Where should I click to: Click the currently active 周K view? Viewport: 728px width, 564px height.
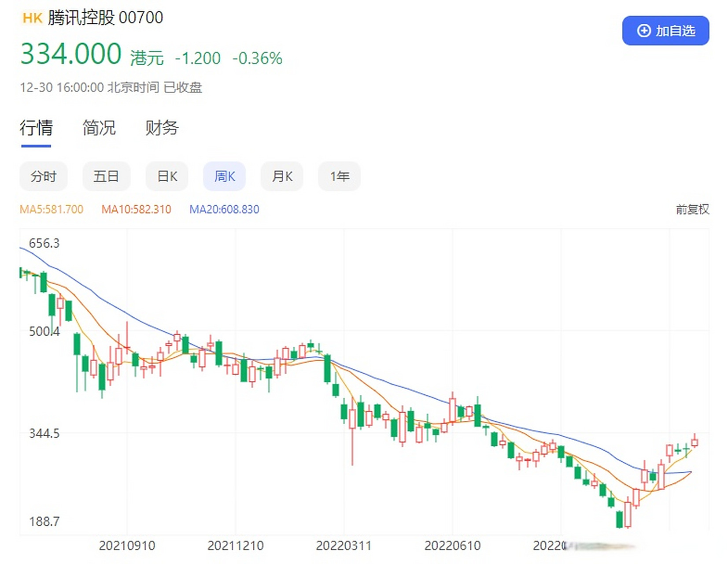[224, 176]
